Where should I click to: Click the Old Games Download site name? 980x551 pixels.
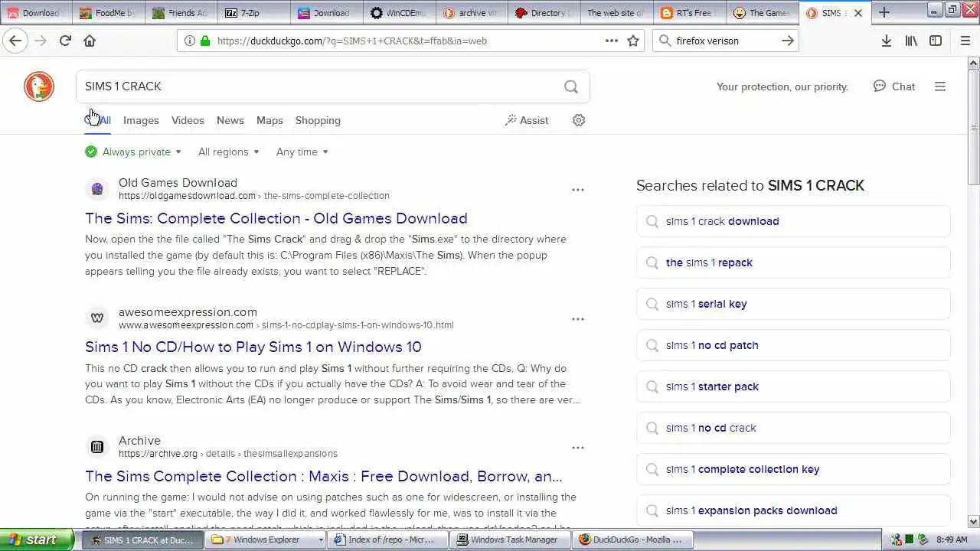click(x=178, y=182)
